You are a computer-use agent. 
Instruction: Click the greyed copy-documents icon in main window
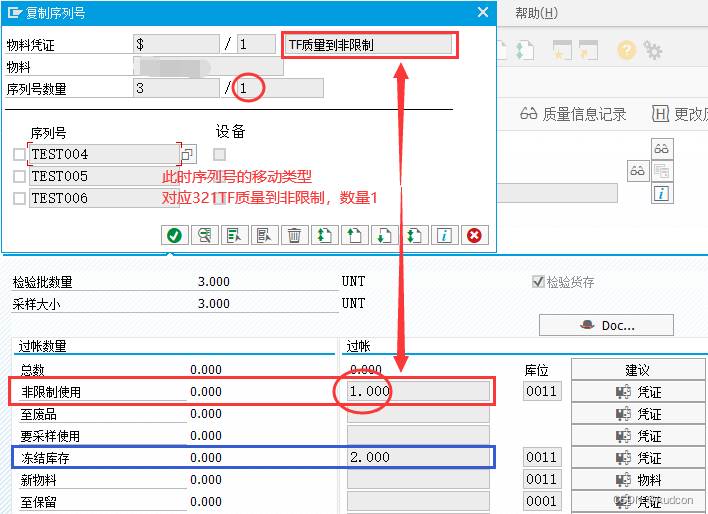pyautogui.click(x=662, y=171)
